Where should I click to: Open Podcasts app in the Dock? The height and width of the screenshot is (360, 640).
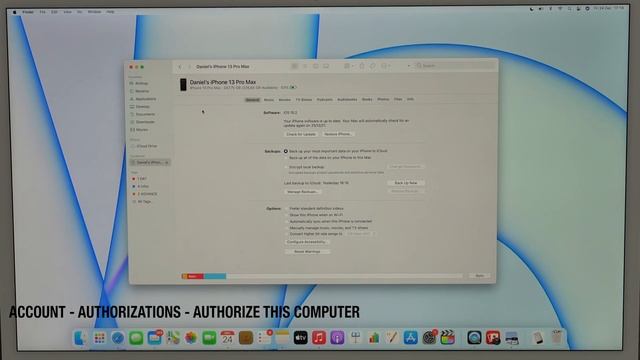[x=337, y=338]
